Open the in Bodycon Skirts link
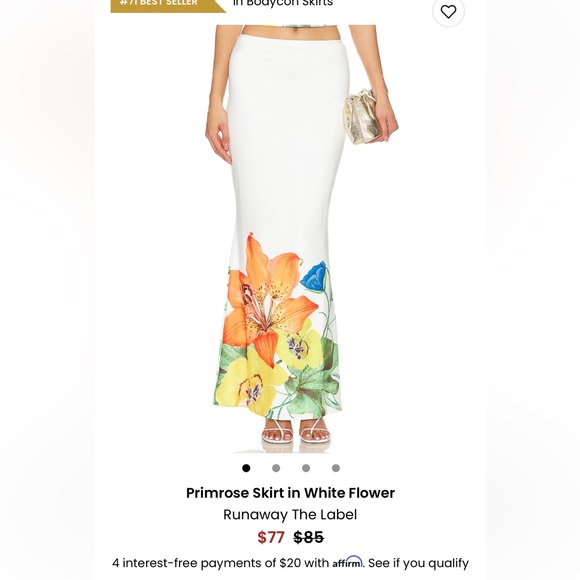This screenshot has height=580, width=580. coord(283,3)
